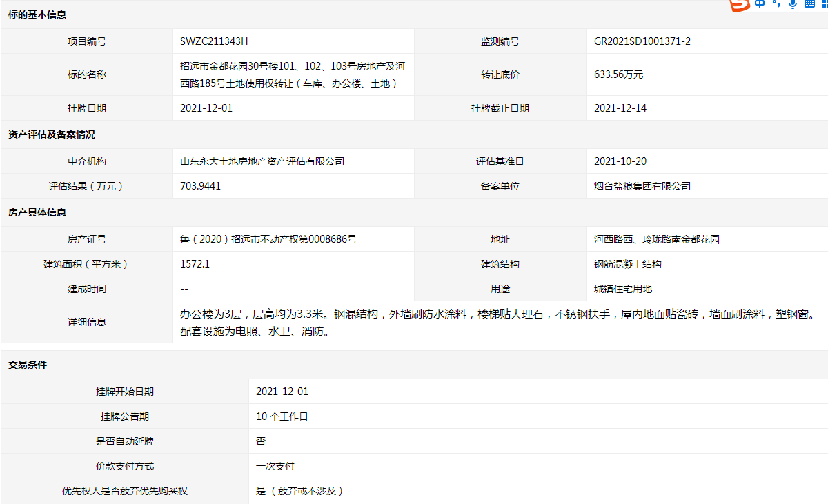Select agency 山东永大土地房地产资产评估有限公司
Image resolution: width=828 pixels, height=504 pixels.
[262, 161]
